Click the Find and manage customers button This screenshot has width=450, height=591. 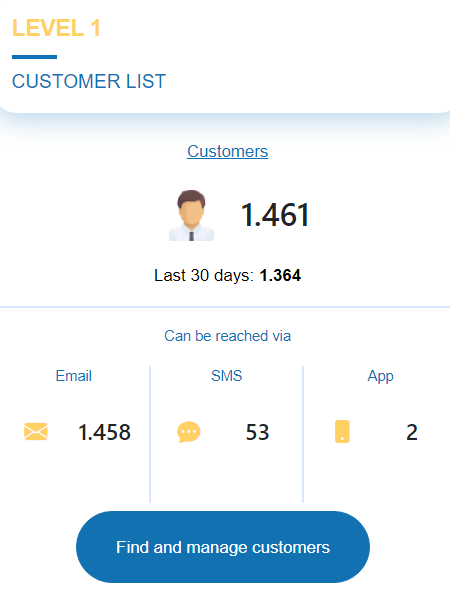pos(223,547)
